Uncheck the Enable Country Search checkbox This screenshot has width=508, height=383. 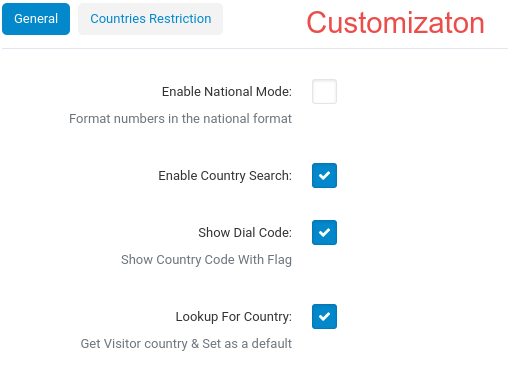pos(324,175)
